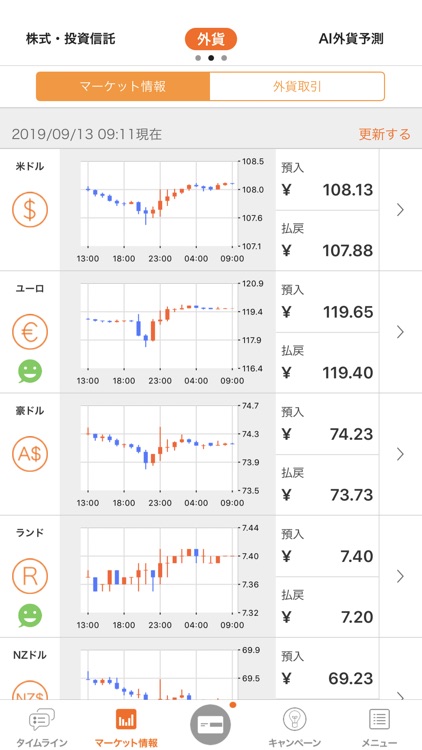Open the メニュー list icon
The height and width of the screenshot is (750, 422).
(x=379, y=719)
